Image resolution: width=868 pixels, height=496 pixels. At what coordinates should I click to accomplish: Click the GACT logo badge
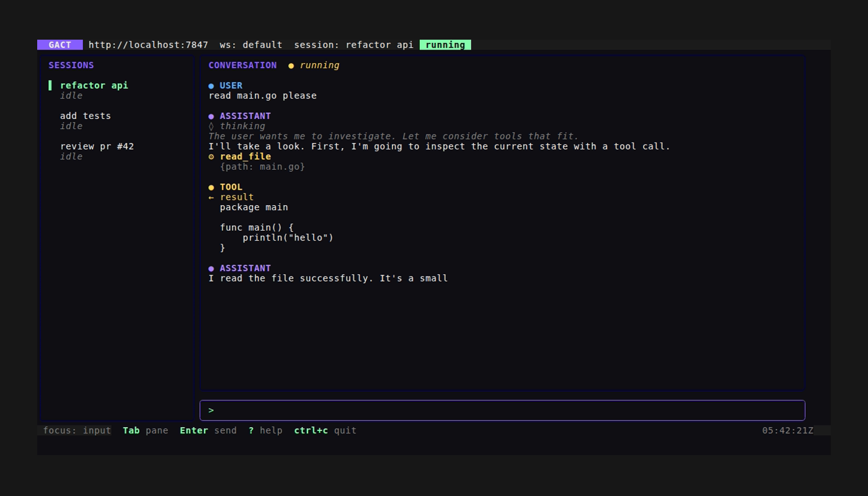(x=60, y=45)
